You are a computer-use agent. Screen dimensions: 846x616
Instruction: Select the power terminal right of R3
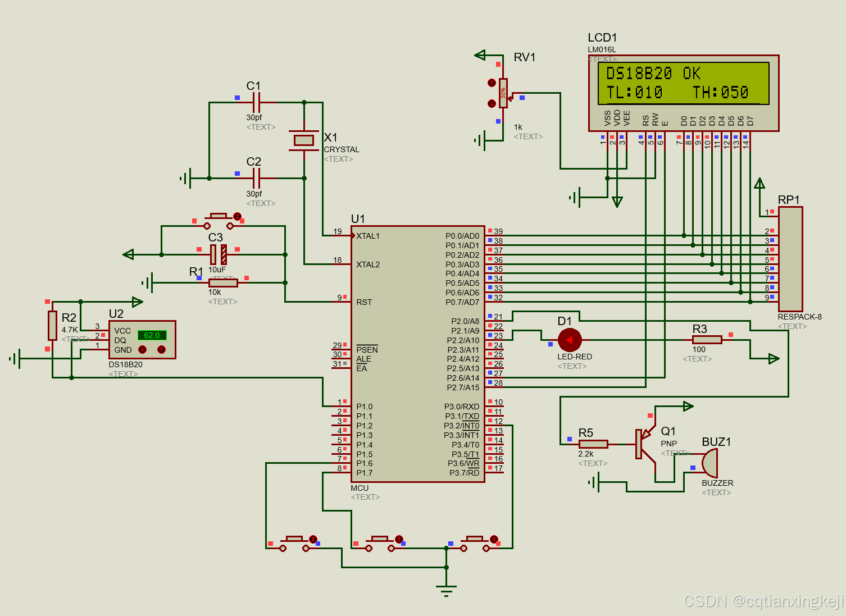tap(774, 358)
